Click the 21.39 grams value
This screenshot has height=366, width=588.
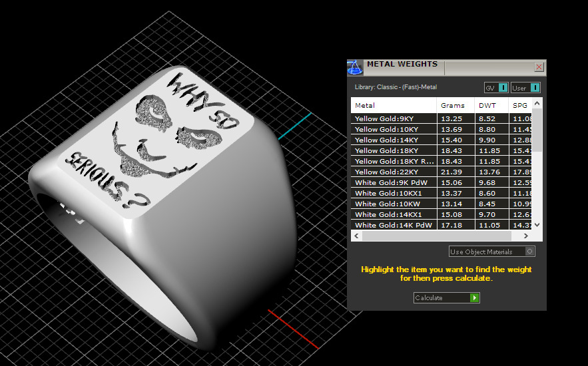(451, 172)
